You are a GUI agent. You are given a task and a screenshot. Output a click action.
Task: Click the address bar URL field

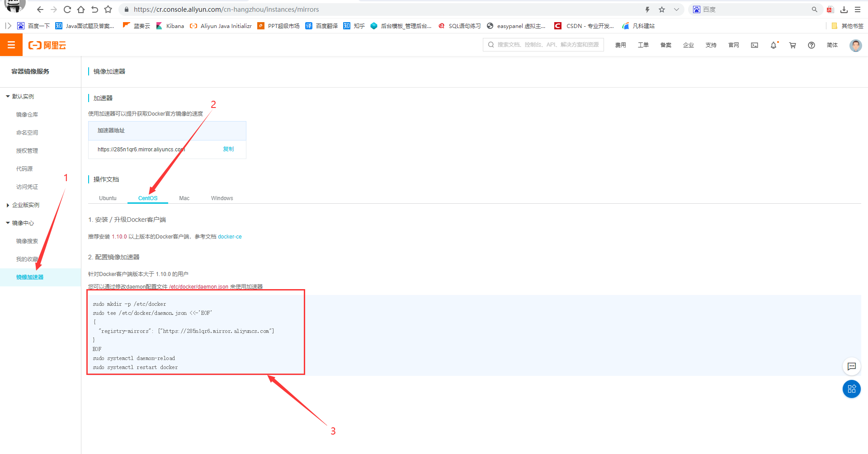(x=380, y=9)
